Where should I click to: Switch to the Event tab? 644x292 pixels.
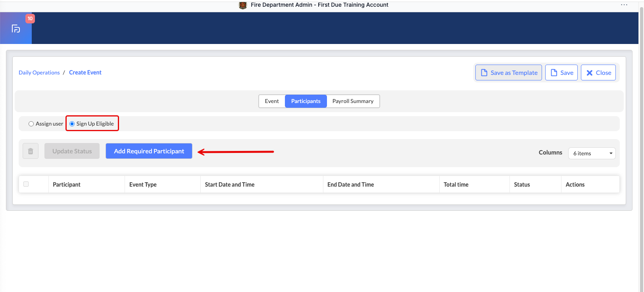point(272,101)
